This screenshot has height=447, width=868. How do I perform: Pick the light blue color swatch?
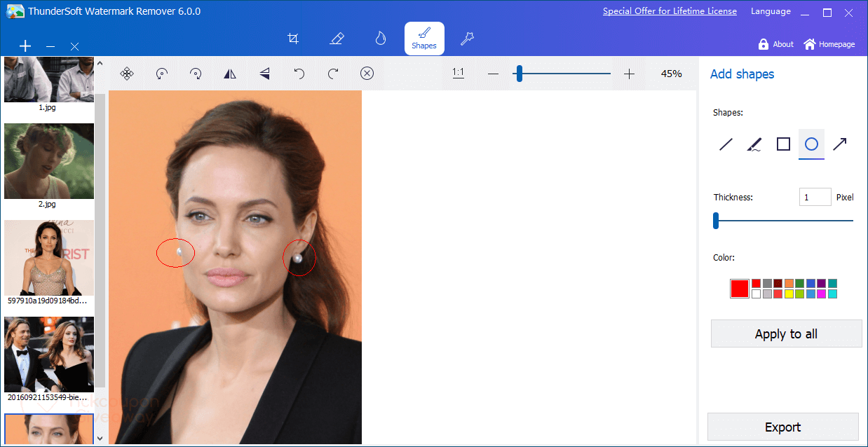811,294
